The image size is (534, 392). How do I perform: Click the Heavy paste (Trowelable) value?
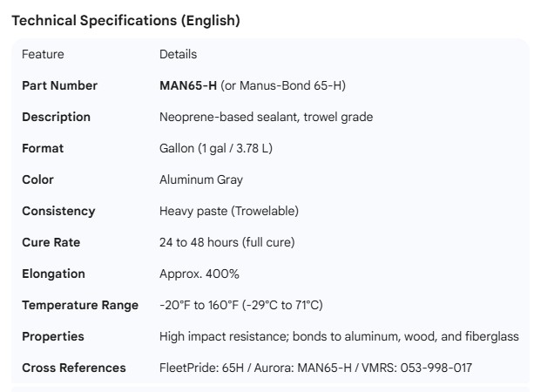click(x=228, y=211)
